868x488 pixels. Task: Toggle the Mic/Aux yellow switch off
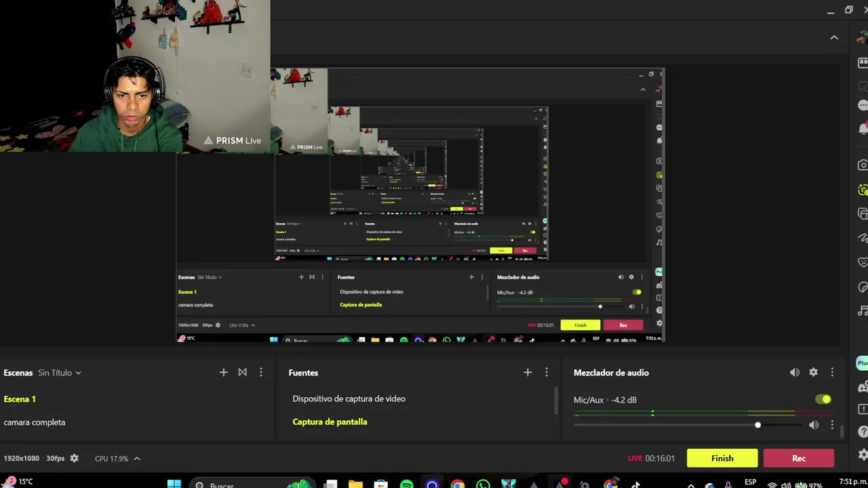click(823, 399)
